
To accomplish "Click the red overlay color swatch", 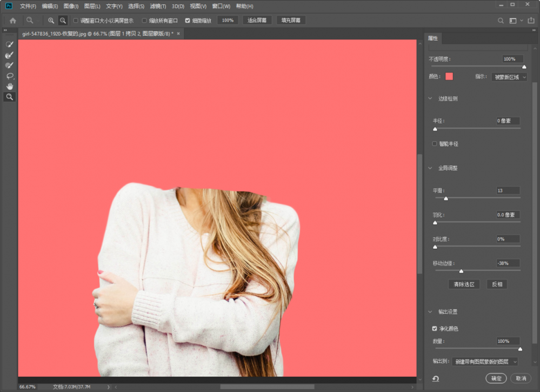I will click(x=449, y=76).
